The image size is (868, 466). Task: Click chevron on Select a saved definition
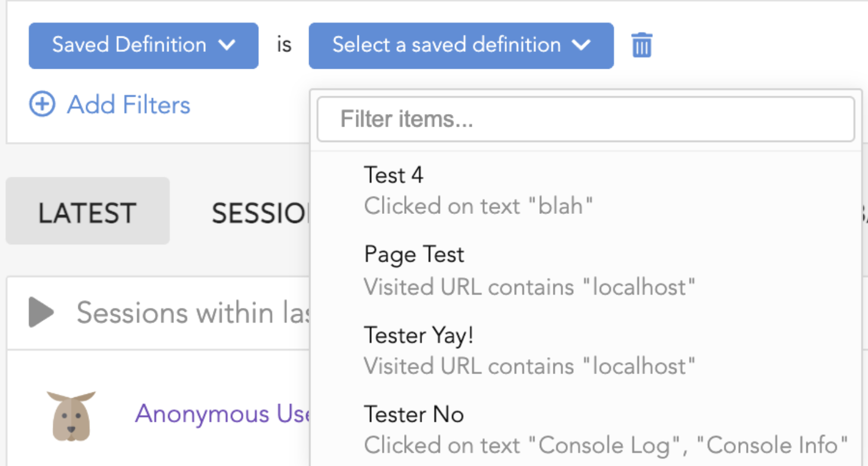click(581, 45)
